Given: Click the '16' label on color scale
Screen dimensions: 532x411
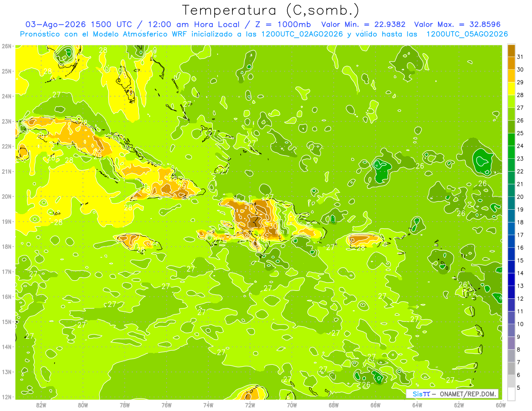Looking at the screenshot, I should tap(520, 248).
